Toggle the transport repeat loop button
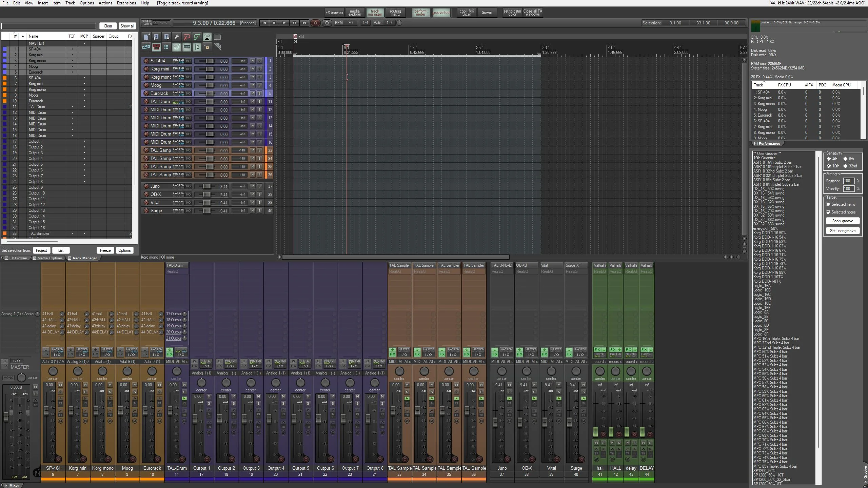The width and height of the screenshot is (868, 488). click(327, 23)
